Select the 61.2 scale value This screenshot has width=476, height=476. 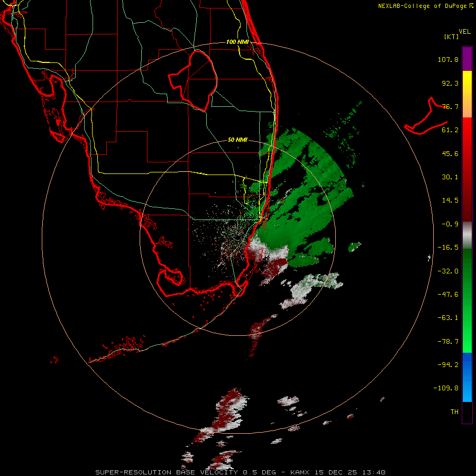tap(450, 130)
